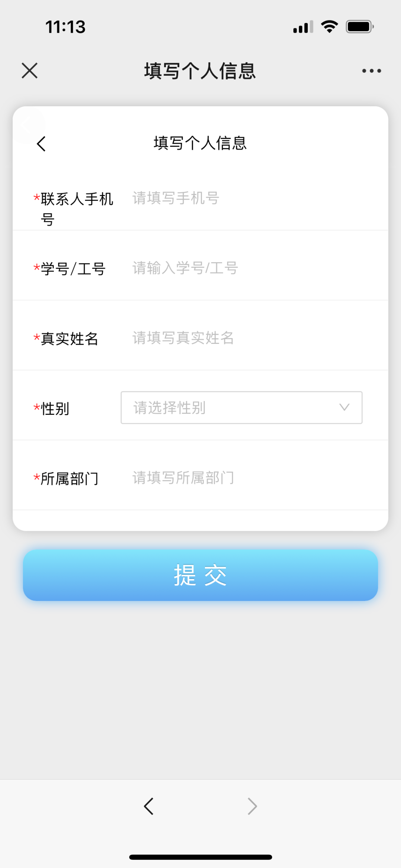
Task: Tap the 填写个人信息 top navigation title
Action: [x=200, y=71]
